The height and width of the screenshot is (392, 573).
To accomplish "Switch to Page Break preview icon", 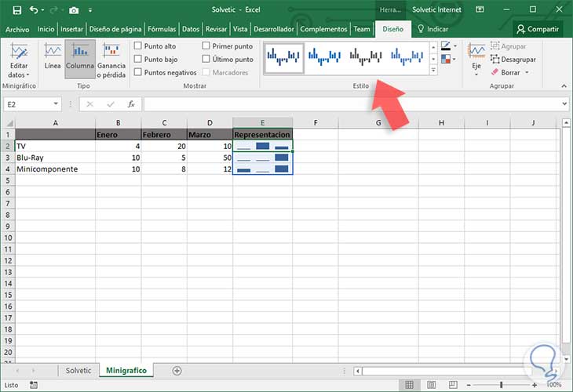I will pyautogui.click(x=453, y=385).
